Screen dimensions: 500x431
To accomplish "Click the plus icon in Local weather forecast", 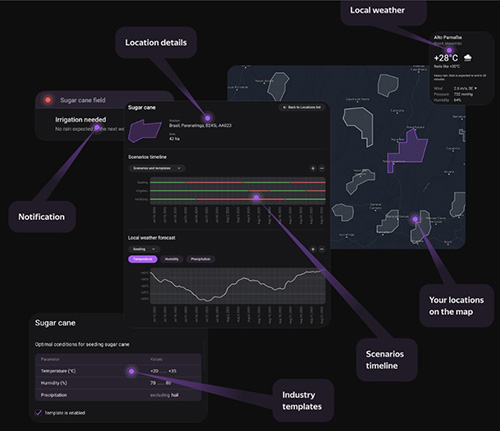I will click(313, 249).
